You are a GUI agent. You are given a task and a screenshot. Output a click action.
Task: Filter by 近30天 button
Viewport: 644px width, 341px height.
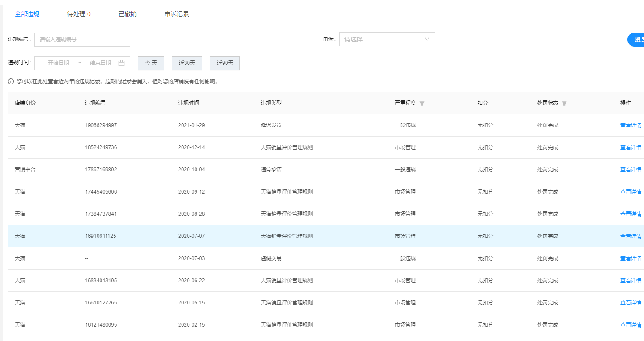[187, 63]
